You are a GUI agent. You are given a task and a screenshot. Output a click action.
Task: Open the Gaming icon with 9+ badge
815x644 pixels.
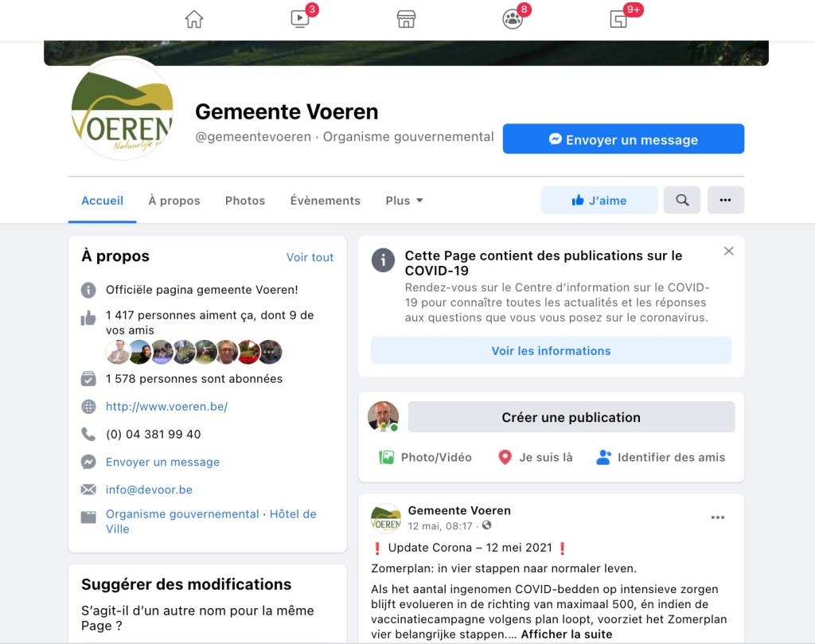tap(618, 19)
